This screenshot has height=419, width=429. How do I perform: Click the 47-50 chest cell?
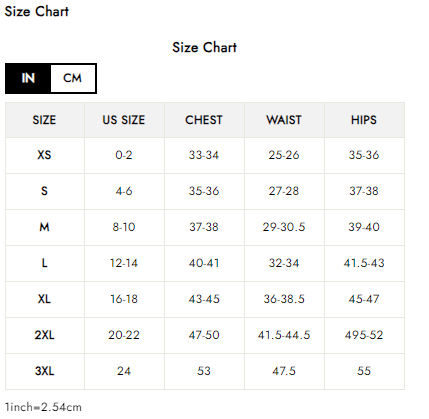(x=204, y=335)
